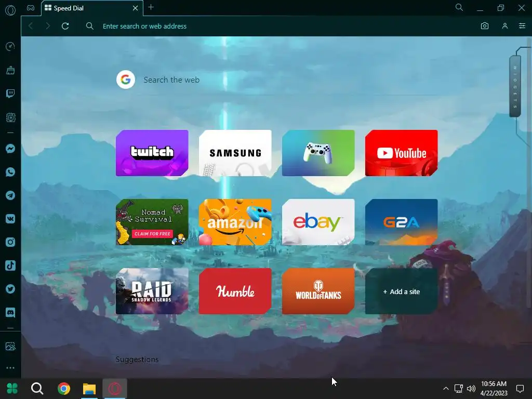The image size is (532, 399).
Task: Open the World of Tanks tile
Action: (318, 291)
